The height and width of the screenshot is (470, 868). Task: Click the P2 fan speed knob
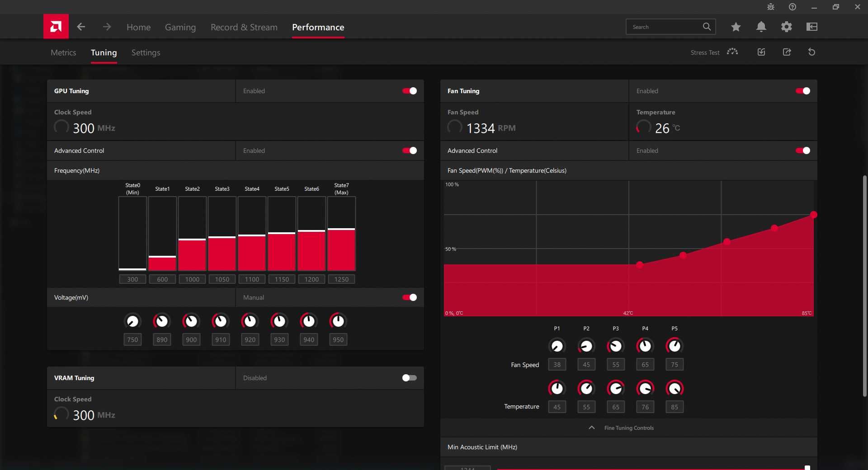(x=586, y=346)
